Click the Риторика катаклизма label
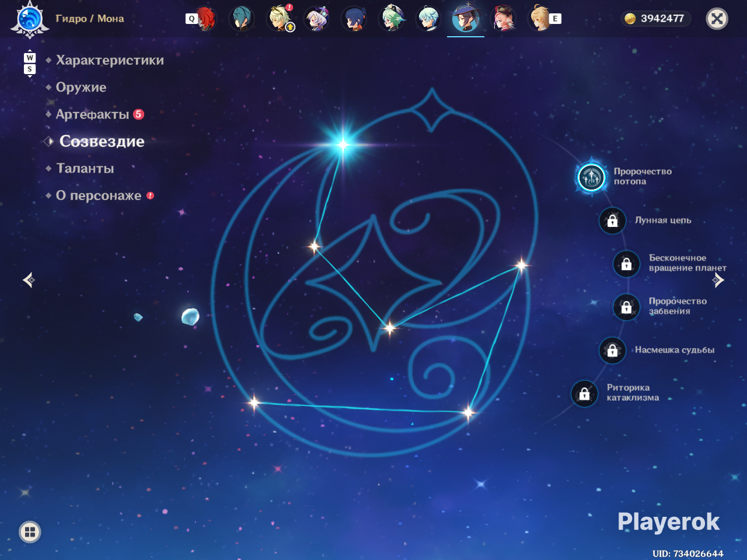The image size is (747, 560). pos(633,393)
